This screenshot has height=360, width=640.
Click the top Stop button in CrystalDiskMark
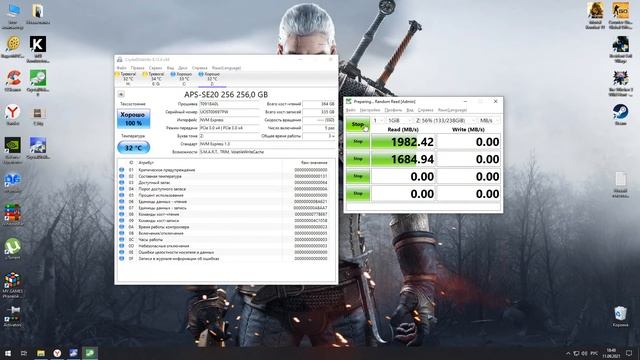point(358,124)
